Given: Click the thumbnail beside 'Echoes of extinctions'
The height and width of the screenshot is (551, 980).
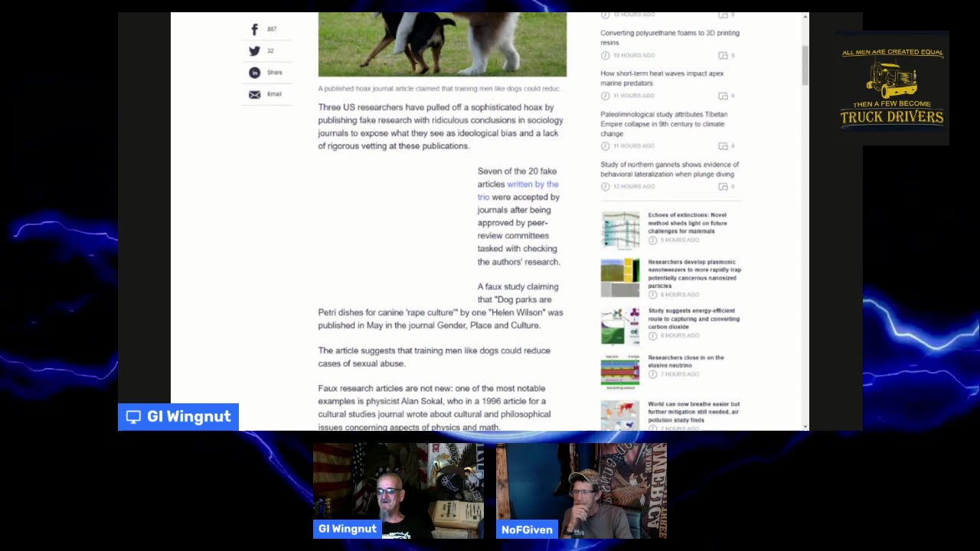Looking at the screenshot, I should coord(620,230).
